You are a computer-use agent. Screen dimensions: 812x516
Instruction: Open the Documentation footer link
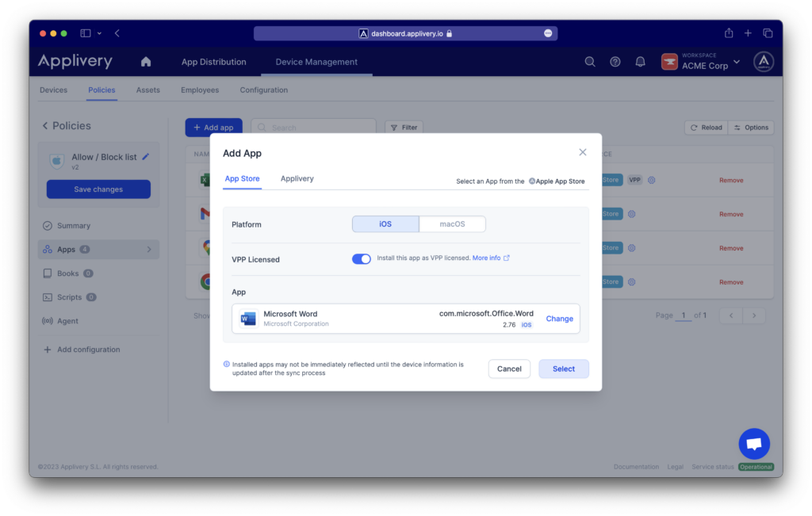tap(636, 467)
